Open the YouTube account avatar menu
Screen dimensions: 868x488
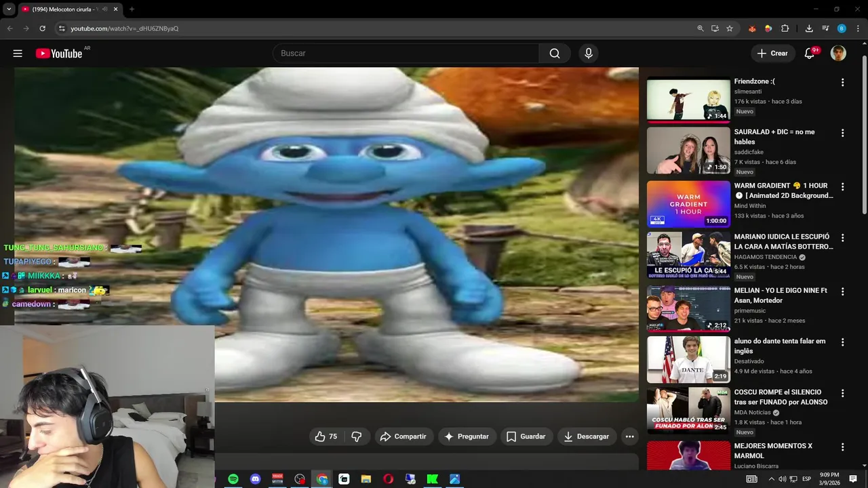click(x=839, y=54)
